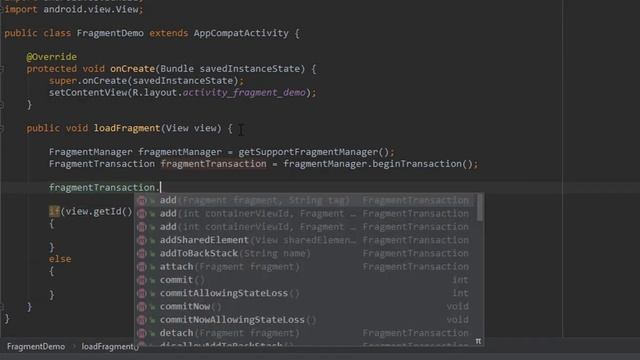This screenshot has width=640, height=360.
Task: Choose commit() in the completion popup
Action: click(305, 280)
